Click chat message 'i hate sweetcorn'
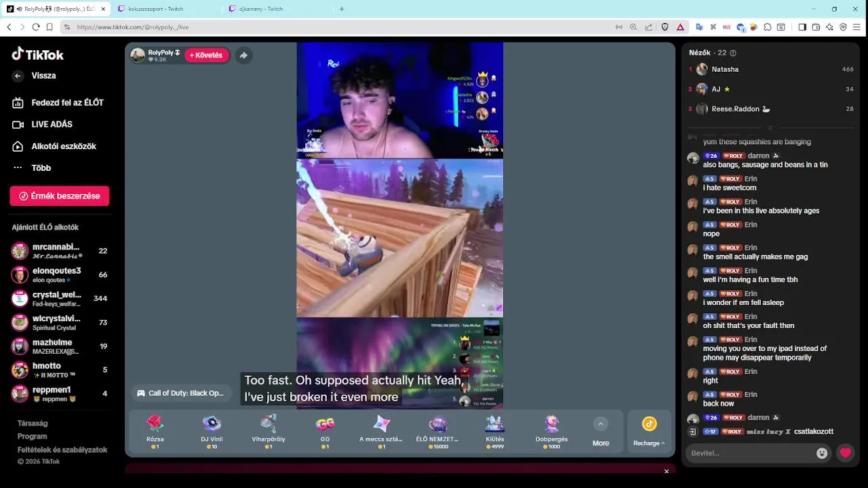 pos(730,188)
